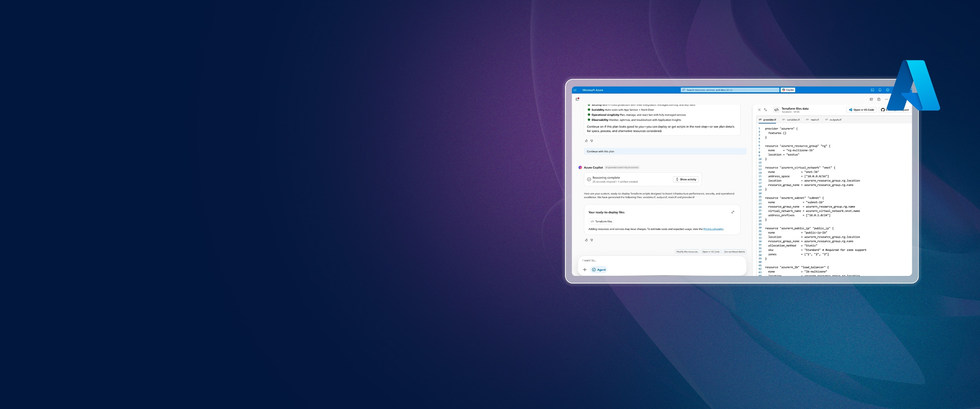Open the more options ellipsis menu
Screen dimensions: 980x409
886,99
